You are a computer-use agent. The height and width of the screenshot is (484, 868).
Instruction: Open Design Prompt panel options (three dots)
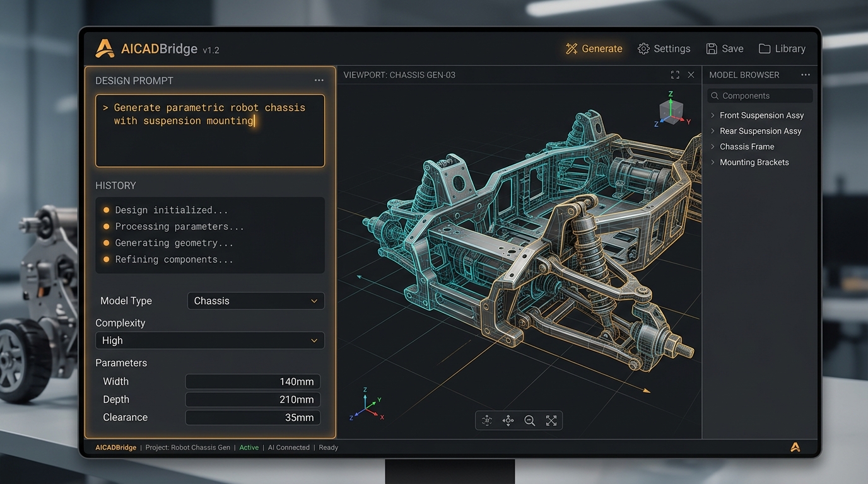point(319,80)
